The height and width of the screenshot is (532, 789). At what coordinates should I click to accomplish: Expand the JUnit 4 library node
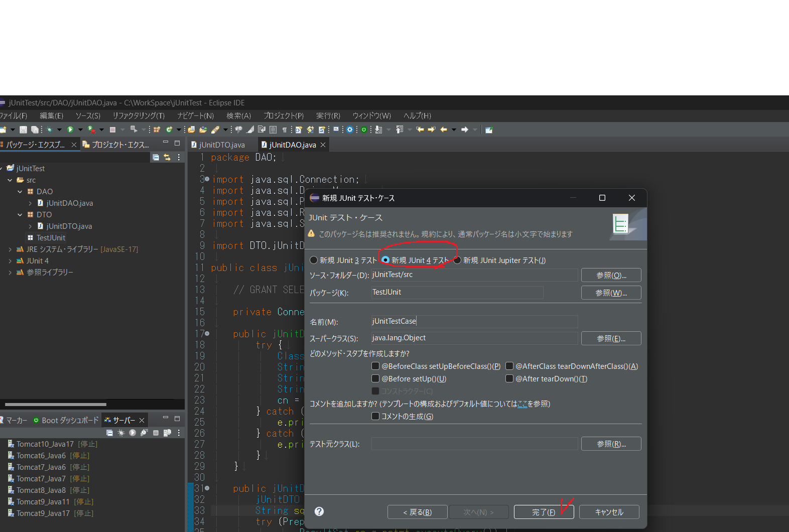[x=10, y=261]
